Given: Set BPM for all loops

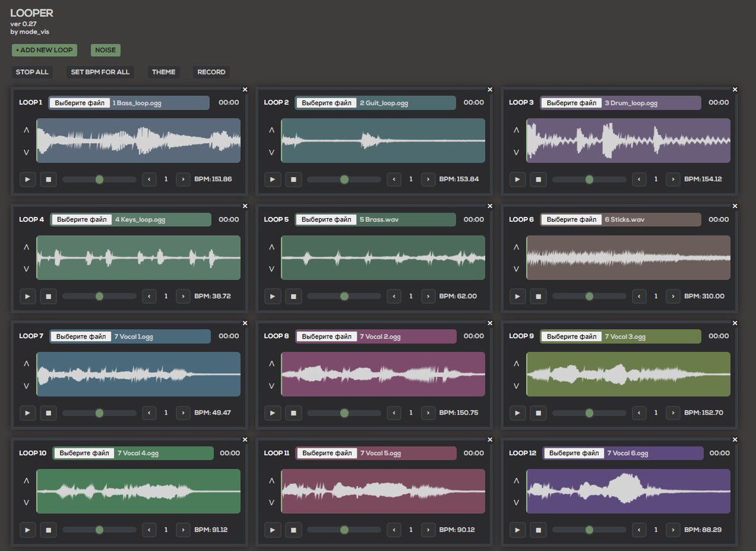Looking at the screenshot, I should [100, 72].
